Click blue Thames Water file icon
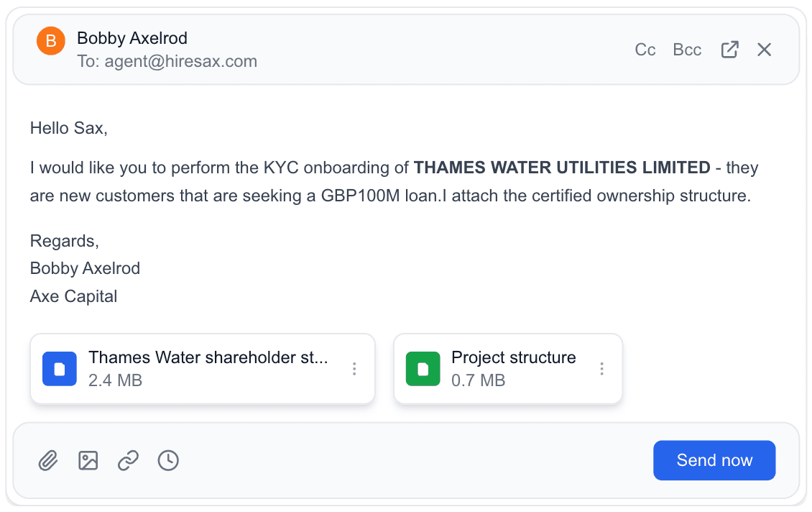 point(60,369)
